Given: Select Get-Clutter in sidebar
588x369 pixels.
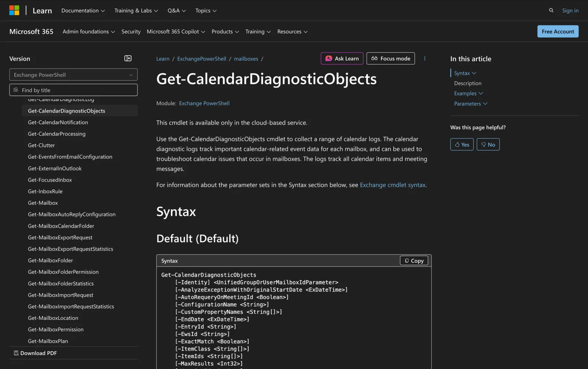Looking at the screenshot, I should pos(41,145).
